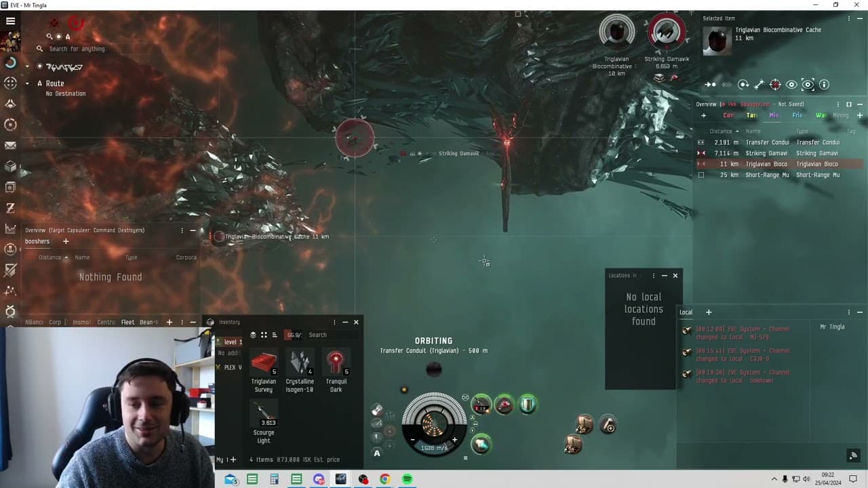Open the wallet safe icon in Neocom
Image resolution: width=868 pixels, height=488 pixels.
[10, 187]
